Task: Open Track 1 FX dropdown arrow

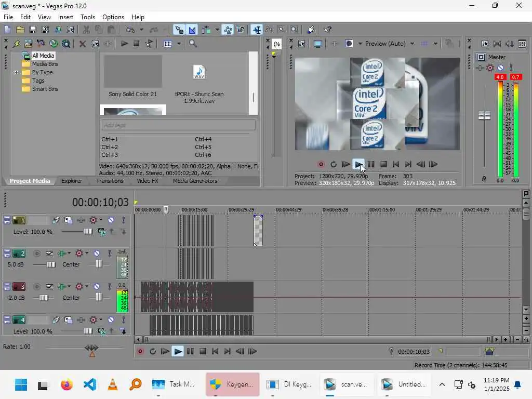Action: pyautogui.click(x=101, y=220)
